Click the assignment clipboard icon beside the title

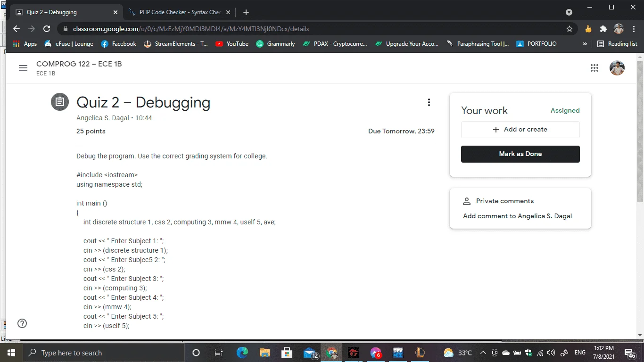(x=60, y=102)
